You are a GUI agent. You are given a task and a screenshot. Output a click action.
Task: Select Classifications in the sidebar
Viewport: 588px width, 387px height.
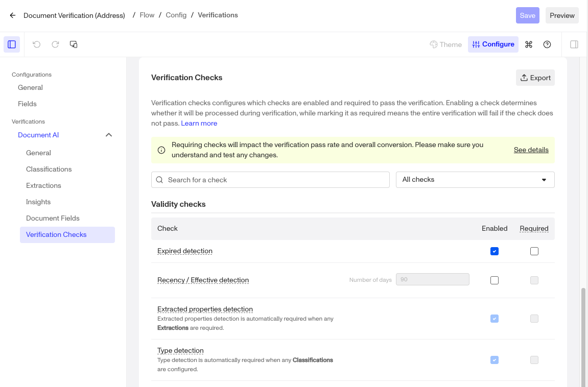point(49,169)
